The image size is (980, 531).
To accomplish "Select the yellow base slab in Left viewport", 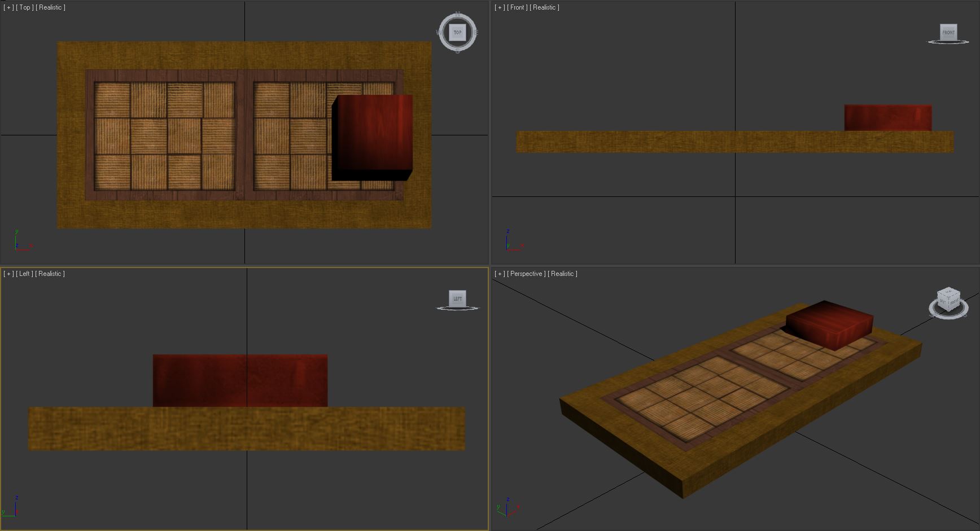I will coord(247,429).
